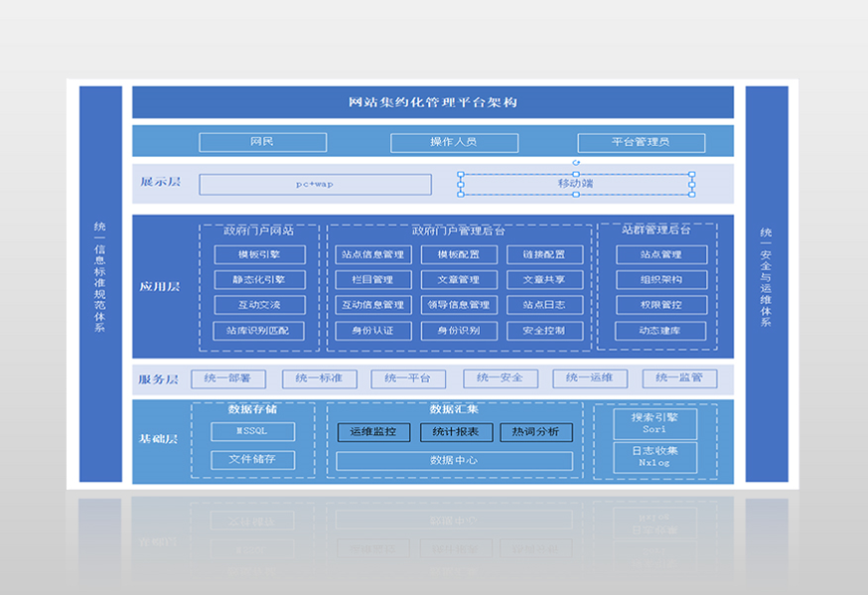Screen dimensions: 868x595
Task: Select the 统一监管 service box
Action: point(679,378)
